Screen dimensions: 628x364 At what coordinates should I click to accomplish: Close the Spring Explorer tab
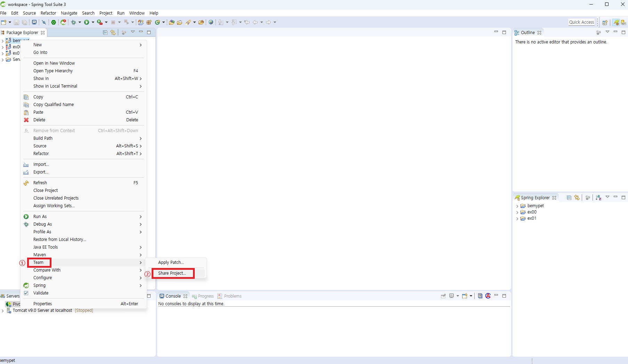(x=554, y=198)
